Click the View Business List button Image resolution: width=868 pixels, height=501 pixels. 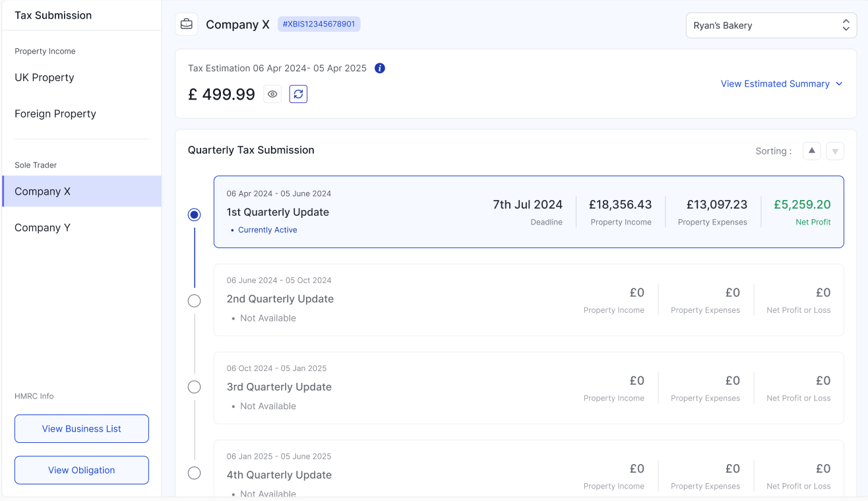pyautogui.click(x=82, y=428)
